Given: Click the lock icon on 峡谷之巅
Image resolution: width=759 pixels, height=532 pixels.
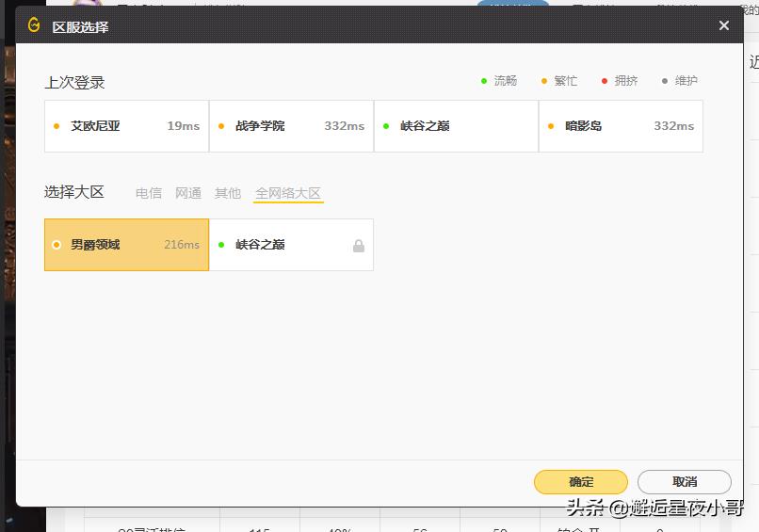Looking at the screenshot, I should pyautogui.click(x=358, y=246).
